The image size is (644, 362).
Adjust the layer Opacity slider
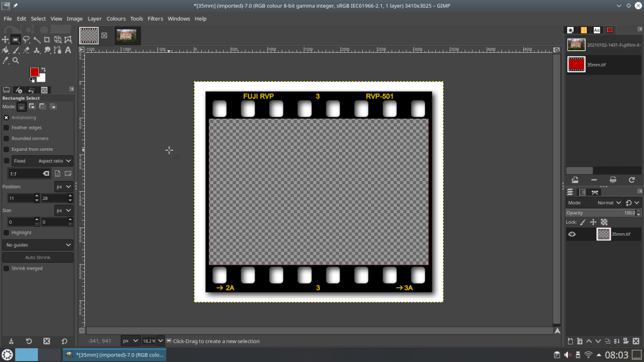603,212
